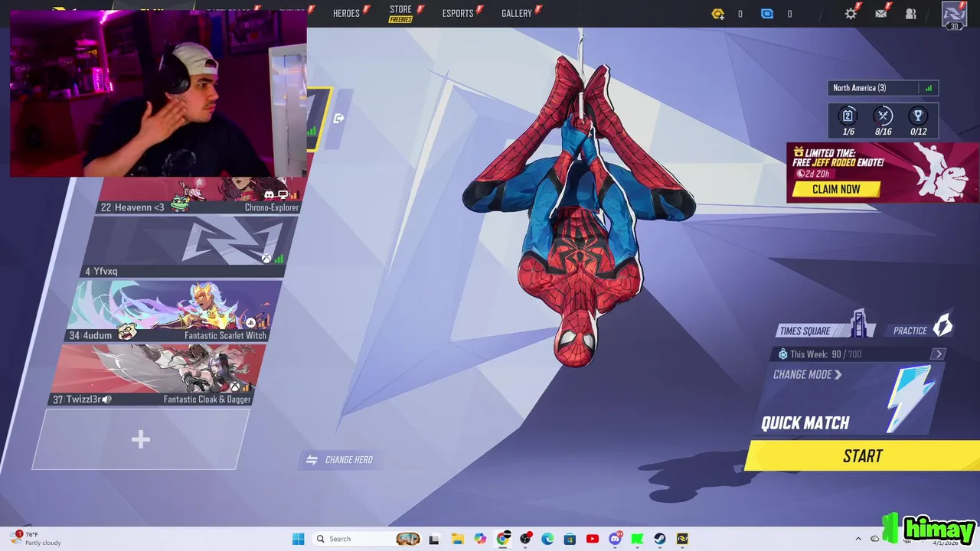Add a teammate with the plus slot
The image size is (980, 551).
140,439
